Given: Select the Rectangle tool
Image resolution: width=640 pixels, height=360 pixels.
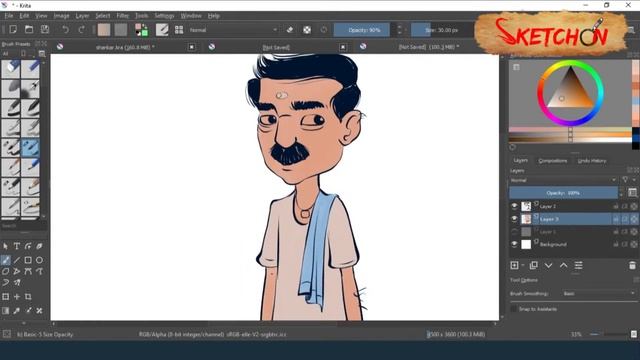Looking at the screenshot, I should pos(28,260).
